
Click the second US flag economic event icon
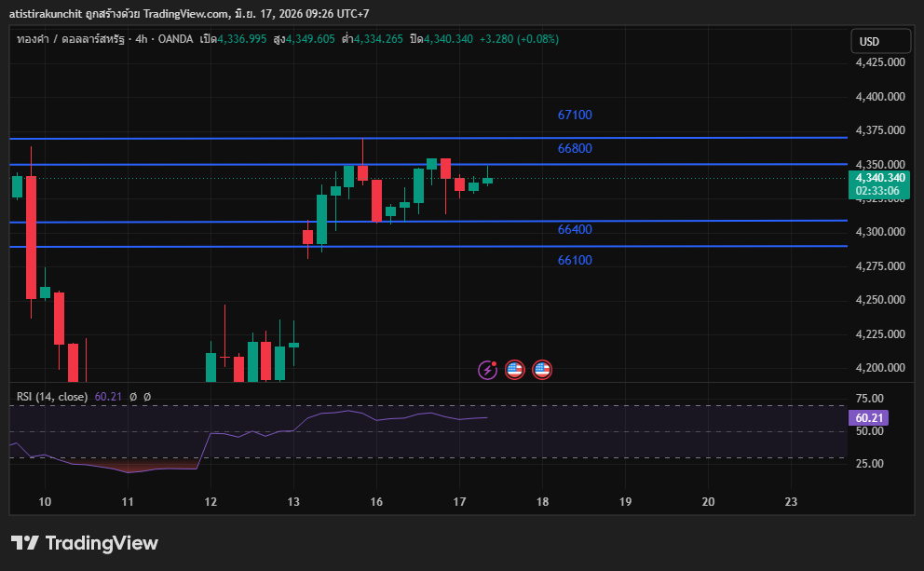[x=542, y=370]
